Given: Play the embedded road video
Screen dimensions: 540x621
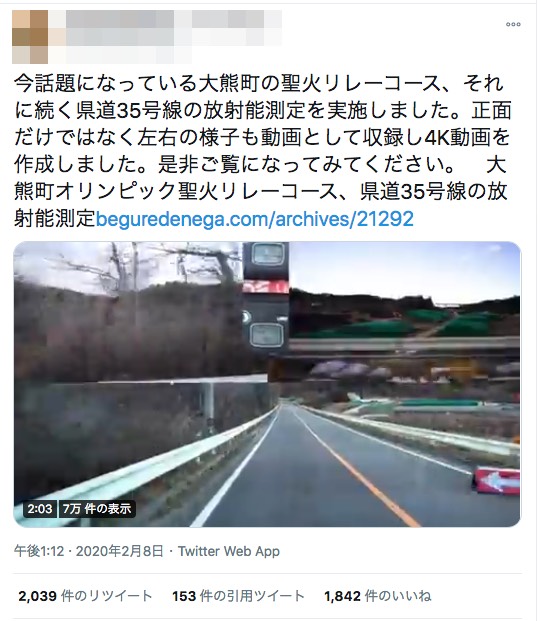Looking at the screenshot, I should tap(267, 384).
